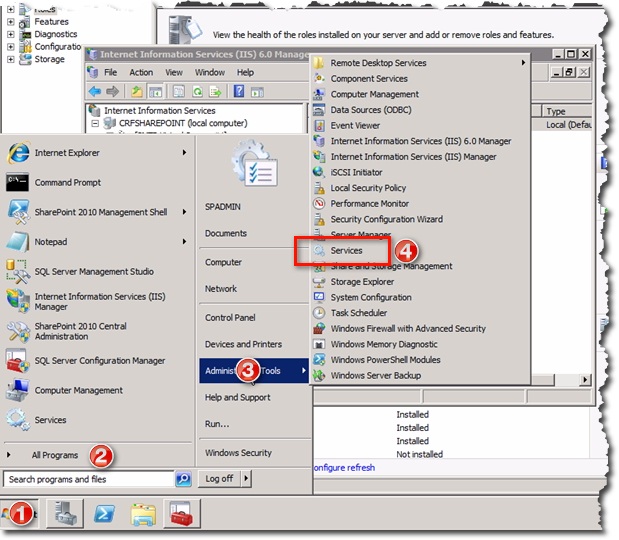This screenshot has width=619, height=540.
Task: Open Control Panel from Start menu
Action: [230, 318]
